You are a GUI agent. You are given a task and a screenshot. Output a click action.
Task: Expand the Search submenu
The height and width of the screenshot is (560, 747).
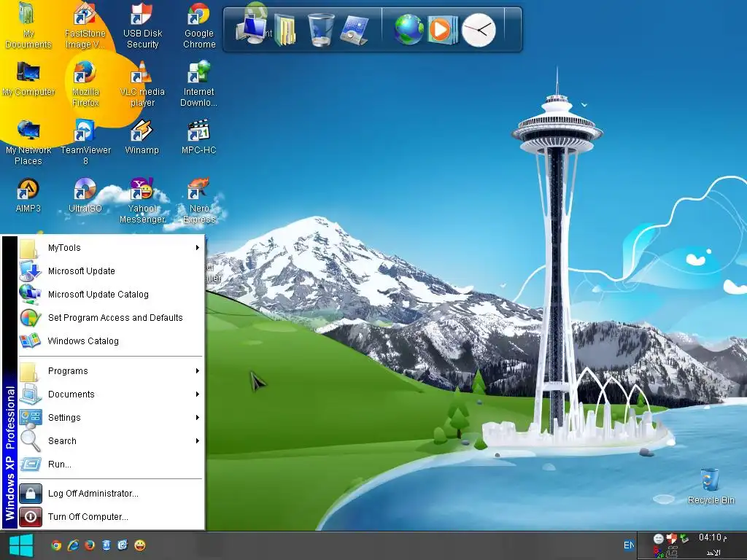(112, 441)
